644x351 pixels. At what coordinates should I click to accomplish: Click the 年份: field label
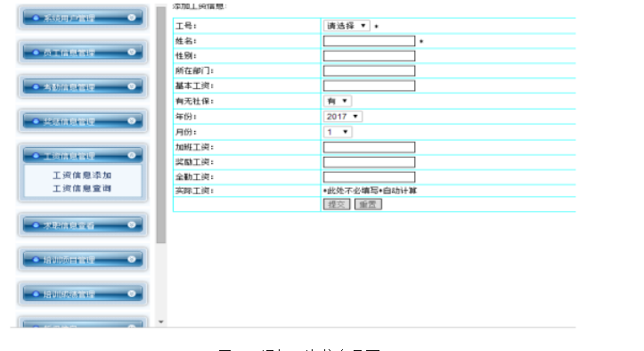[186, 117]
